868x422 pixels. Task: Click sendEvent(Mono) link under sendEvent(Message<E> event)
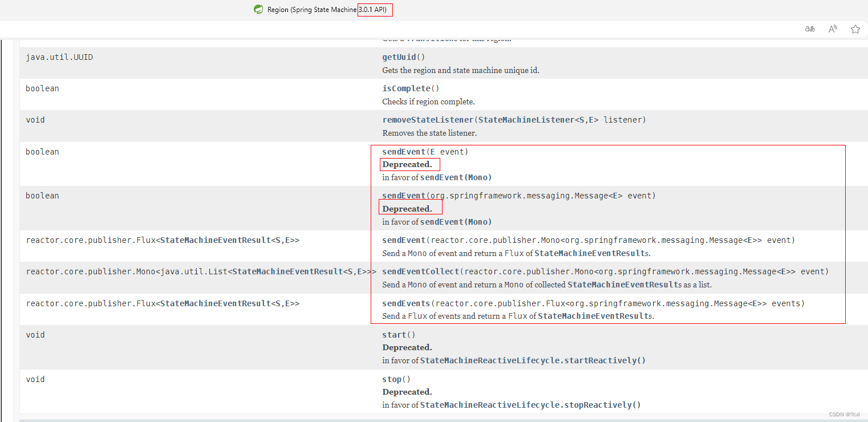click(456, 222)
